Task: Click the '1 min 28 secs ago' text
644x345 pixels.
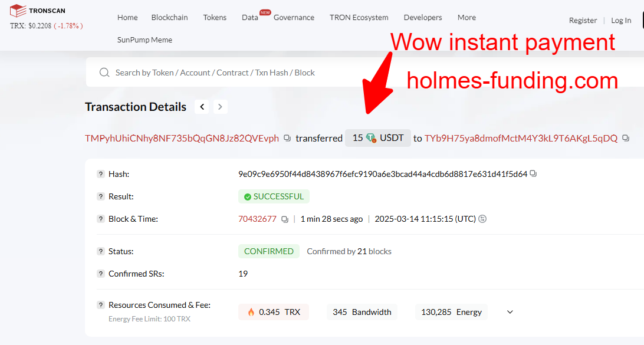Action: (x=331, y=219)
